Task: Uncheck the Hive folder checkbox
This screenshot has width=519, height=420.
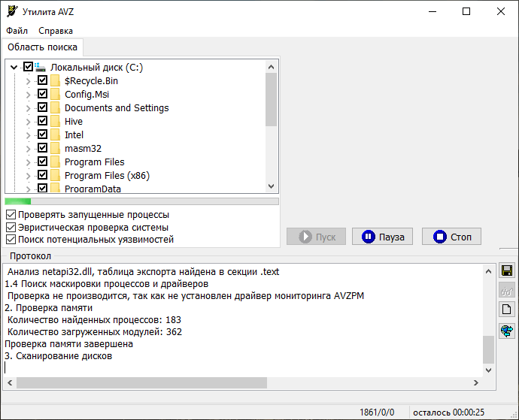Action: coord(43,122)
